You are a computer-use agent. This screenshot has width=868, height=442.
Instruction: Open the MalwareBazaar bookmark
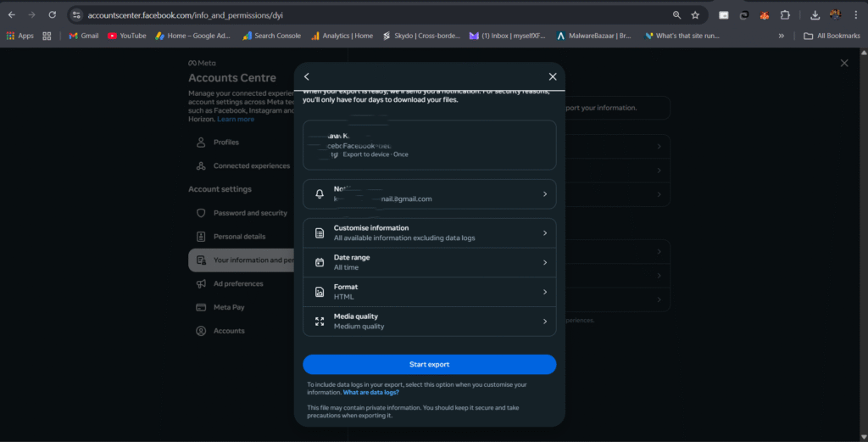593,36
